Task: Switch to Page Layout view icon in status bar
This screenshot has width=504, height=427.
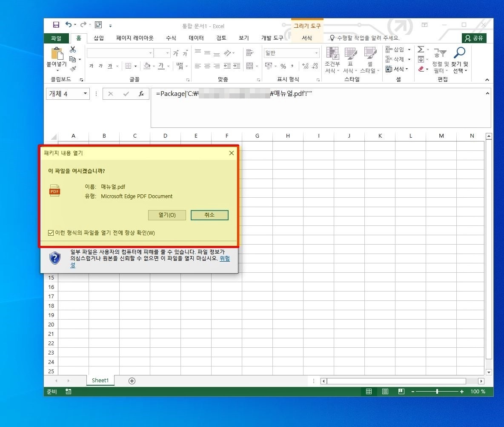Action: click(385, 391)
